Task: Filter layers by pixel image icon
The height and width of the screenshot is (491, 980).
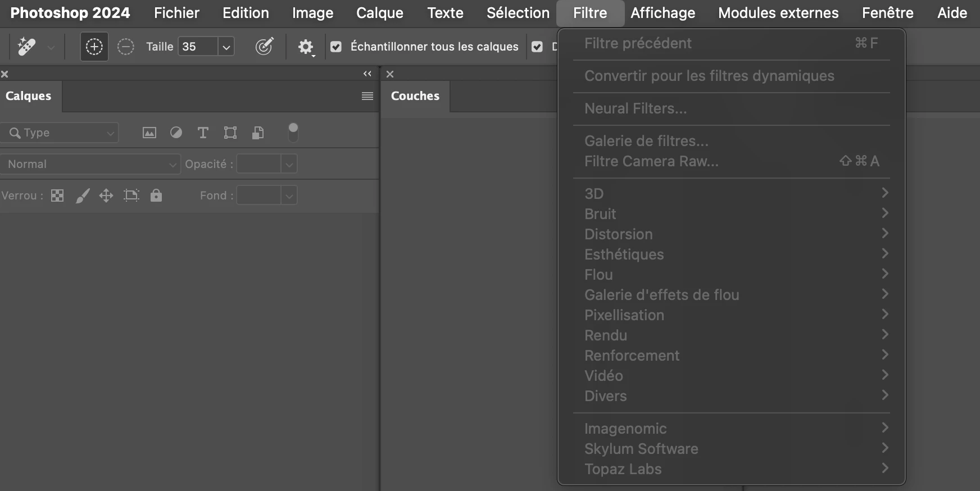Action: (149, 133)
